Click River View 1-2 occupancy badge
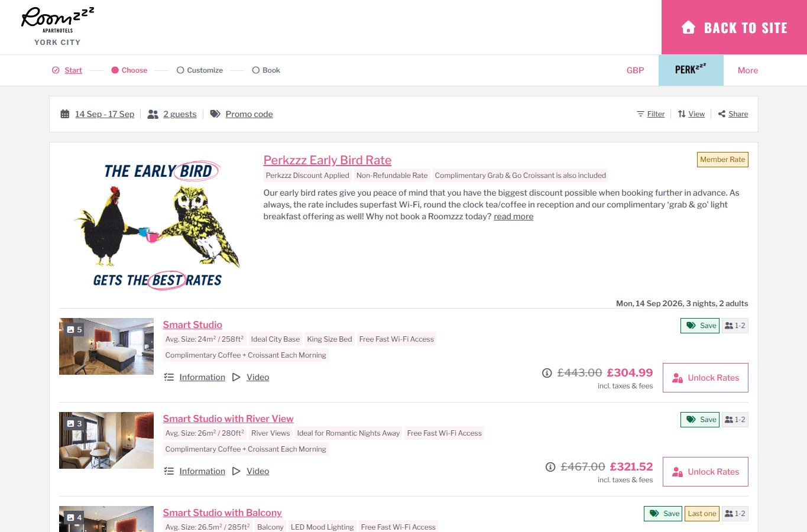 (735, 420)
